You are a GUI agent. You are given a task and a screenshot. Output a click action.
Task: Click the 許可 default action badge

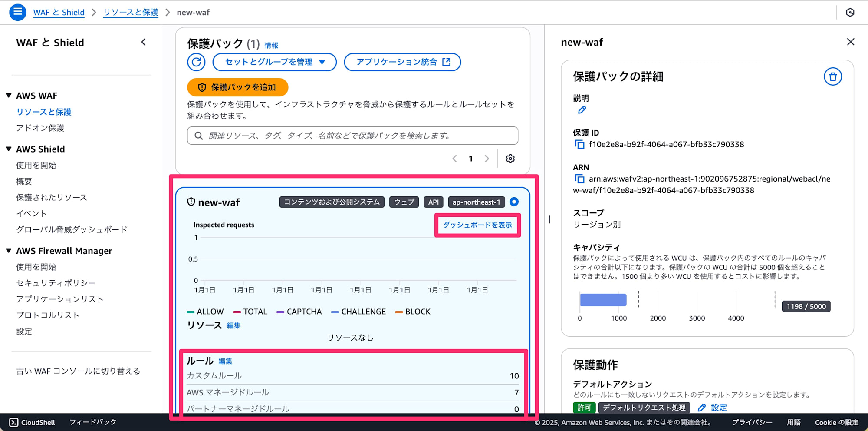[584, 408]
